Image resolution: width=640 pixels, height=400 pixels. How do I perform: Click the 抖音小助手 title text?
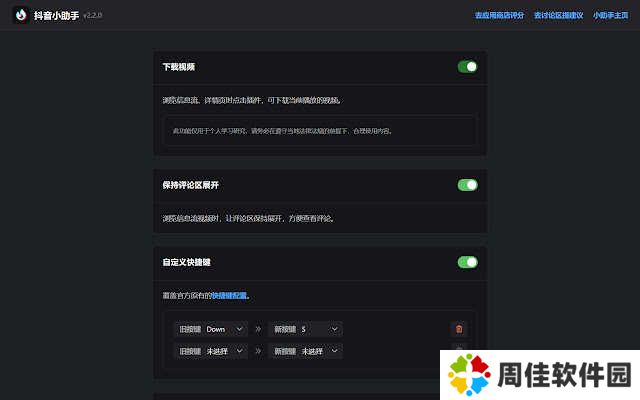(56, 15)
